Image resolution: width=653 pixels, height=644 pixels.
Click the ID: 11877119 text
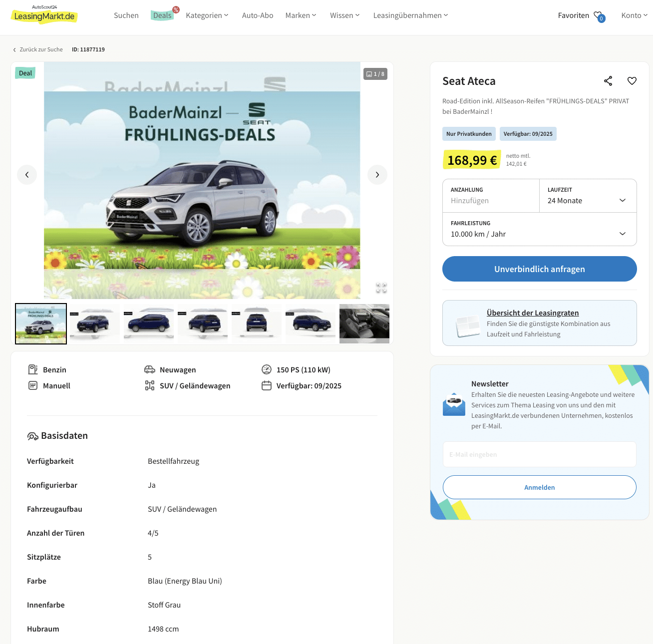click(88, 49)
